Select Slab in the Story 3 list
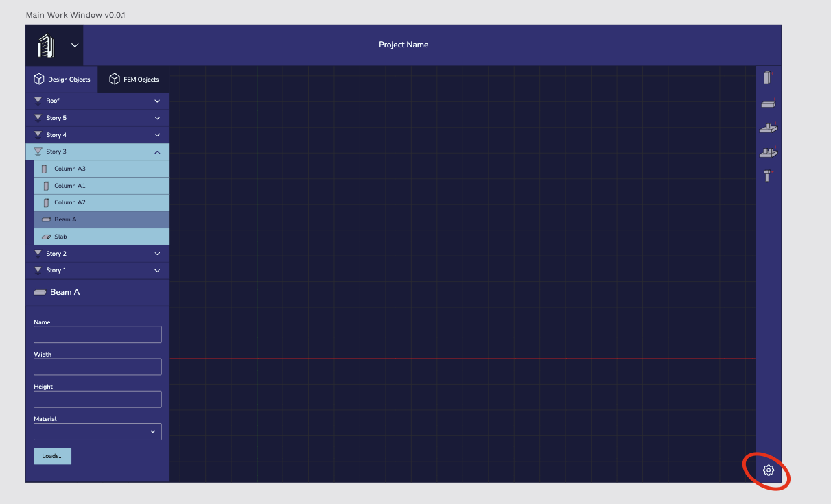The width and height of the screenshot is (831, 504). (102, 237)
